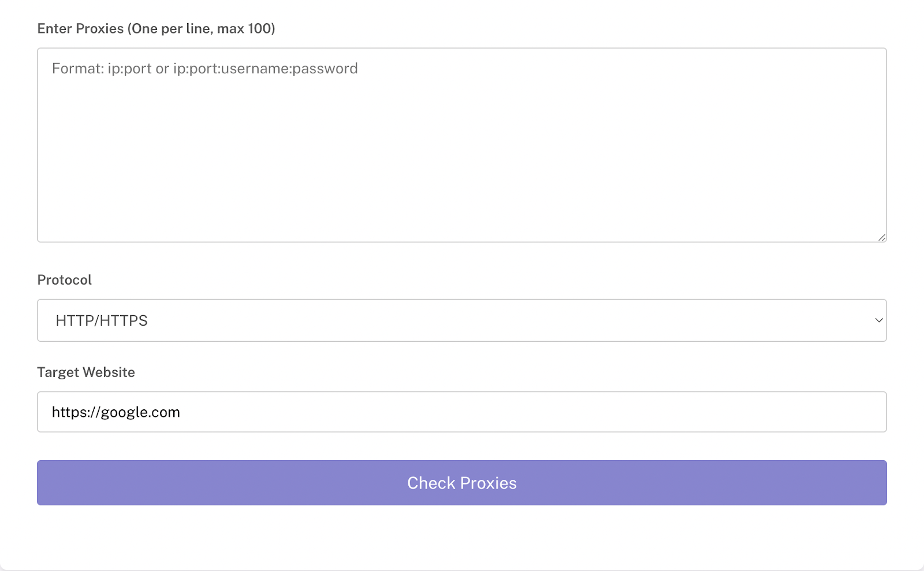Grab the textarea resize handle corner
This screenshot has height=571, width=924.
coord(882,237)
